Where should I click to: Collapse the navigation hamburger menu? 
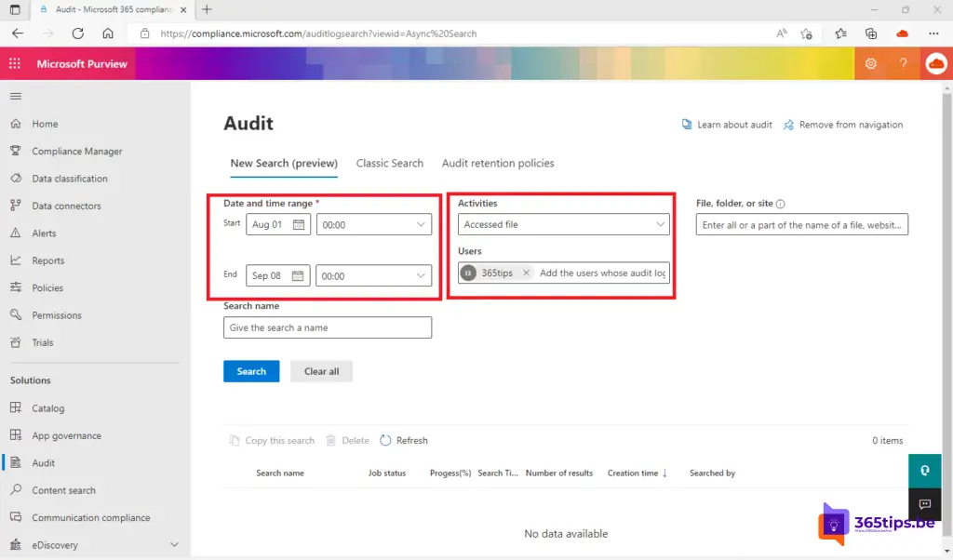16,97
